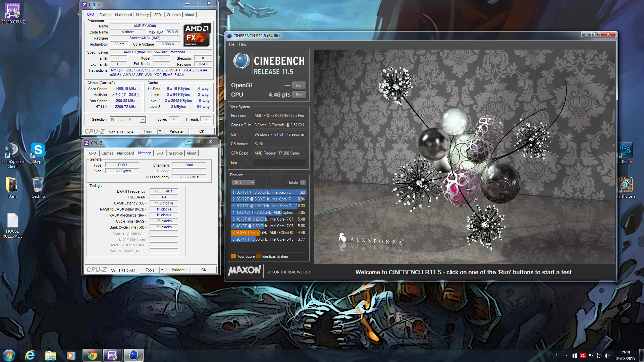Image resolution: width=644 pixels, height=362 pixels.
Task: Open the About tab in the Memory CPU-Z window
Action: (x=192, y=153)
